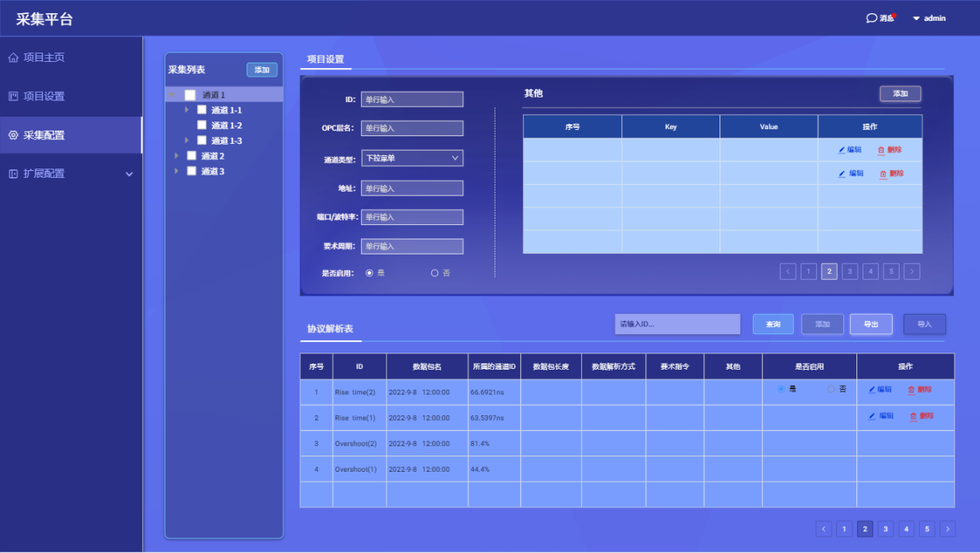The width and height of the screenshot is (980, 553).
Task: Click second row 删除 trash in 其他 table
Action: click(883, 174)
